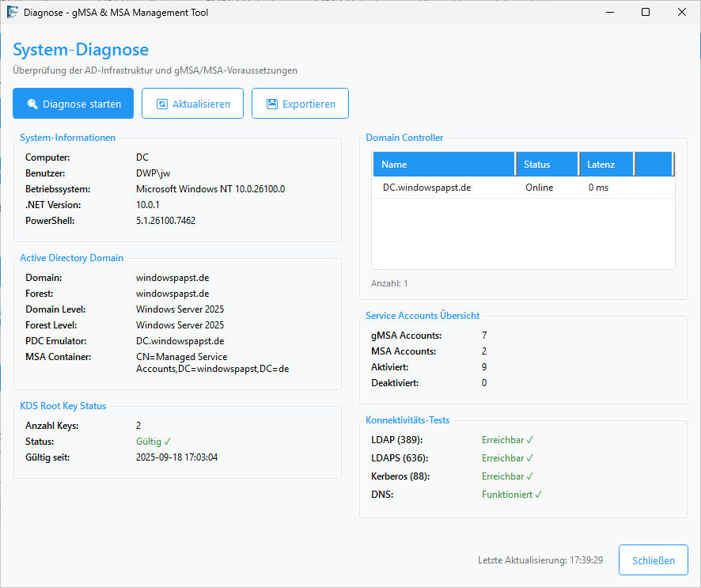Click the Online status cell of the controller

(x=539, y=188)
